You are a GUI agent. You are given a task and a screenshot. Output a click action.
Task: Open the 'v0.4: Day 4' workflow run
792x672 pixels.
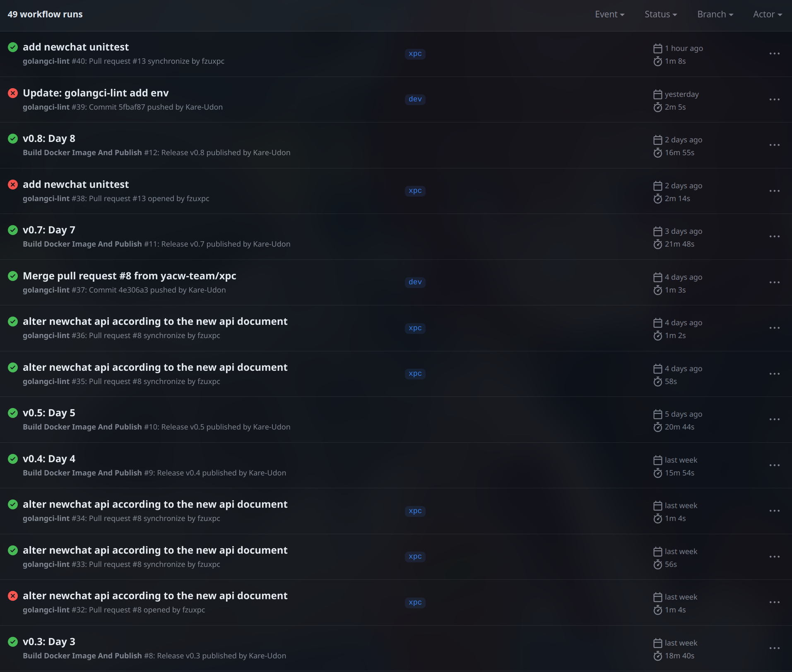pos(49,459)
